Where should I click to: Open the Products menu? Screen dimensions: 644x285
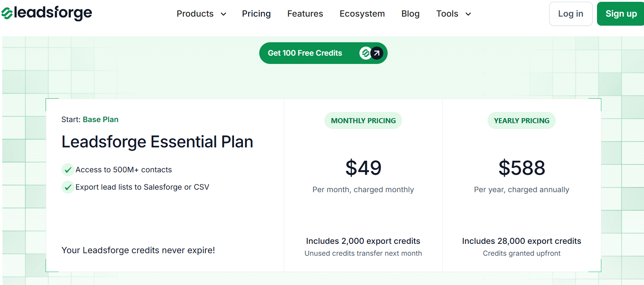pyautogui.click(x=195, y=14)
